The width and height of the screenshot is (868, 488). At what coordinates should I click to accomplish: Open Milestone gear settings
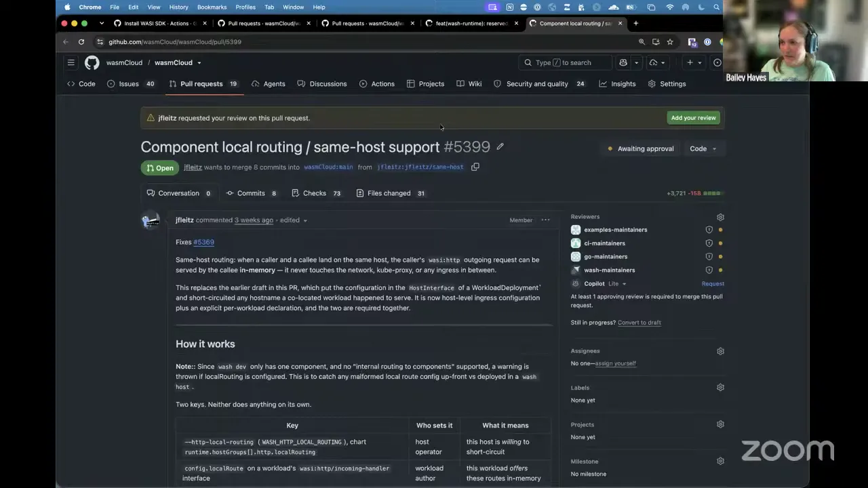click(x=720, y=462)
